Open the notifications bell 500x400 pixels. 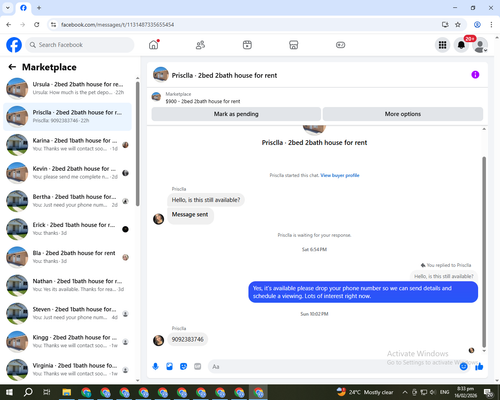pos(461,45)
